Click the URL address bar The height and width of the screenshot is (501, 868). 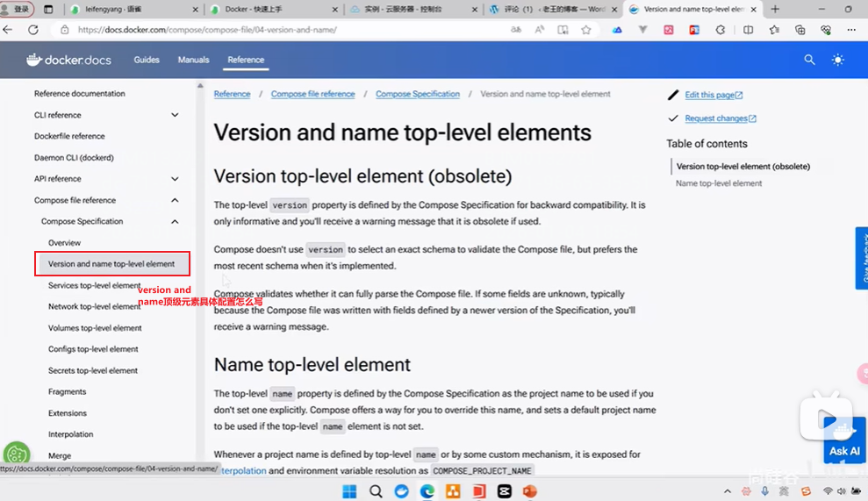point(288,30)
